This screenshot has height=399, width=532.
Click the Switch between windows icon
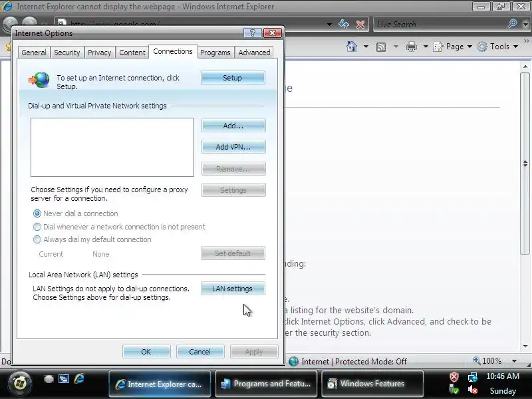coord(64,378)
